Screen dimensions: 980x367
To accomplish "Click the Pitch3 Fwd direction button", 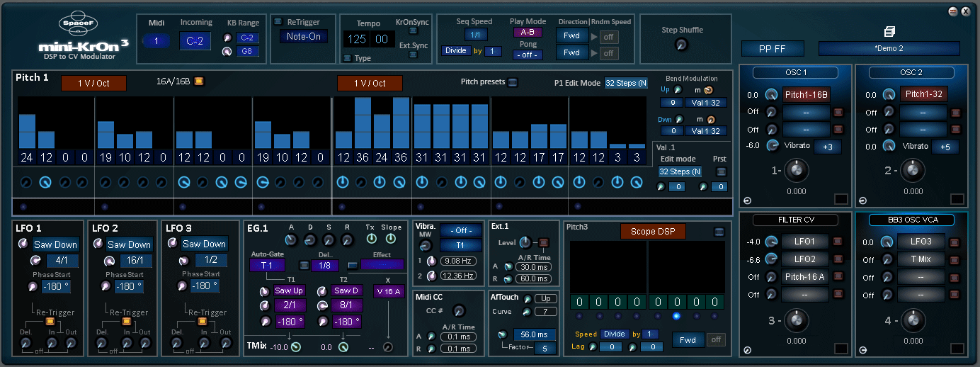I will (688, 340).
